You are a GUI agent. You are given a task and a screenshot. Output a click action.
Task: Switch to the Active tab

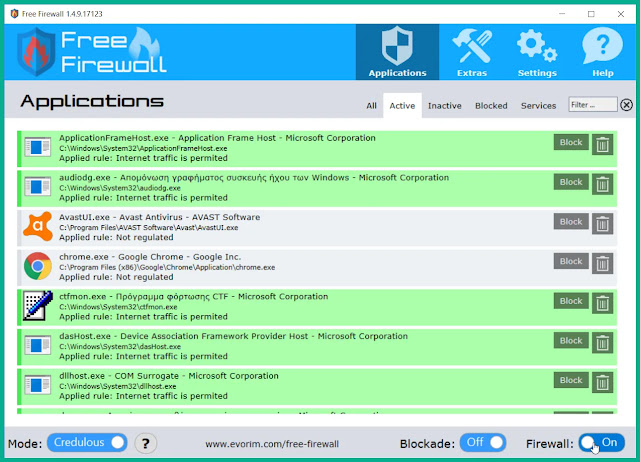click(x=402, y=106)
